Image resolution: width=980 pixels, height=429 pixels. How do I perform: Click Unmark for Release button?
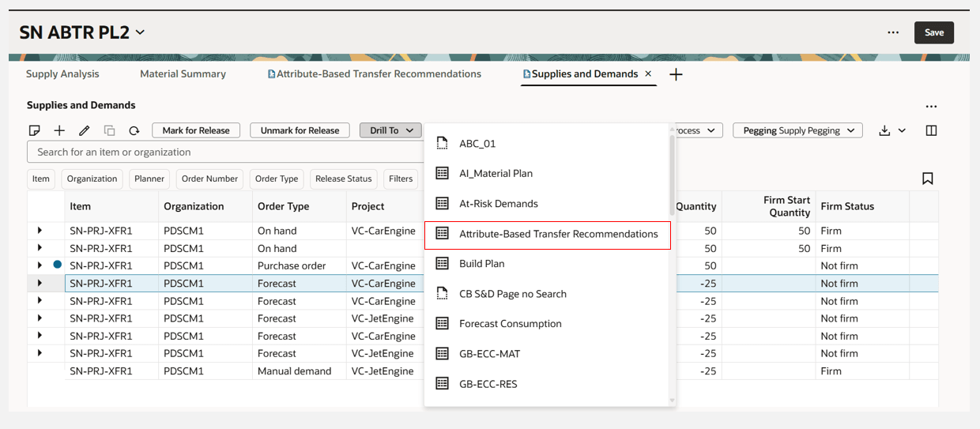pyautogui.click(x=300, y=130)
